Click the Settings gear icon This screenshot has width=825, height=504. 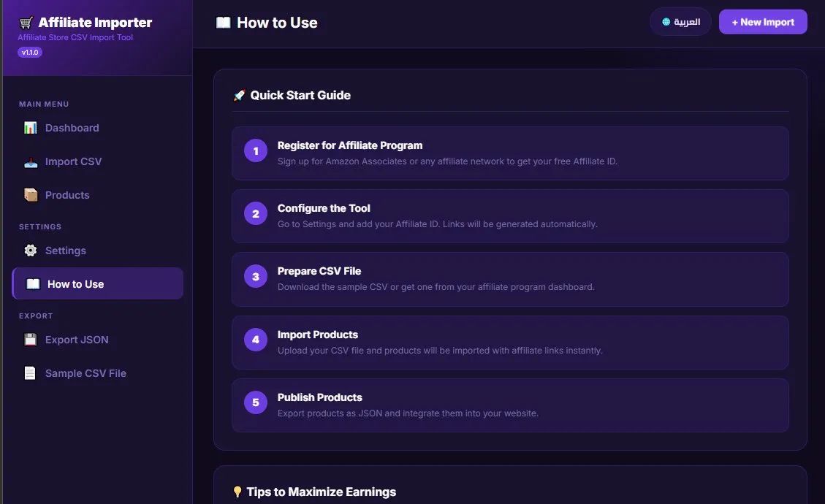point(30,251)
